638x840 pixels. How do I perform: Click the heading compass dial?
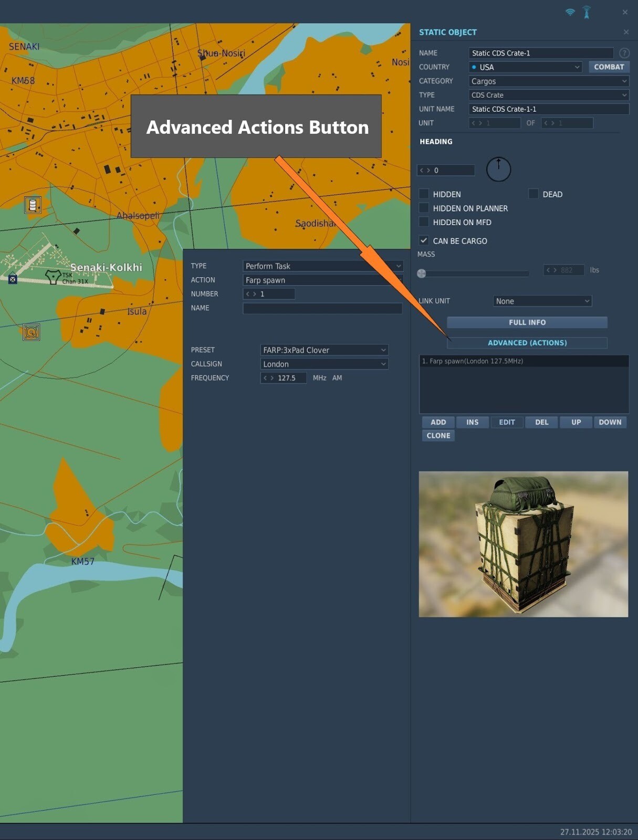pos(498,170)
